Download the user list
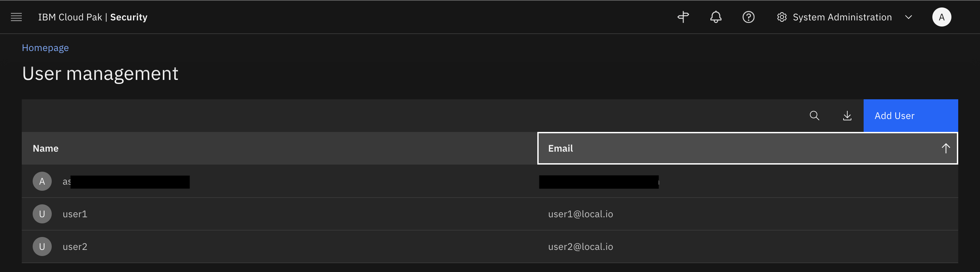The width and height of the screenshot is (980, 272). pyautogui.click(x=847, y=116)
